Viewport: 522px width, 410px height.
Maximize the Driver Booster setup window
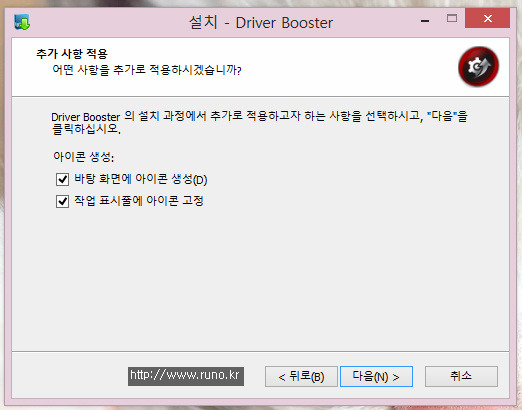click(452, 19)
